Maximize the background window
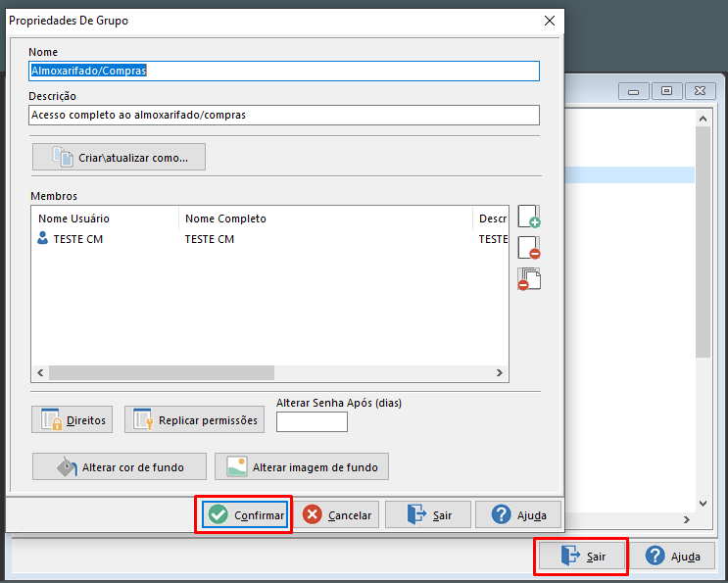The width and height of the screenshot is (728, 583). pyautogui.click(x=666, y=91)
